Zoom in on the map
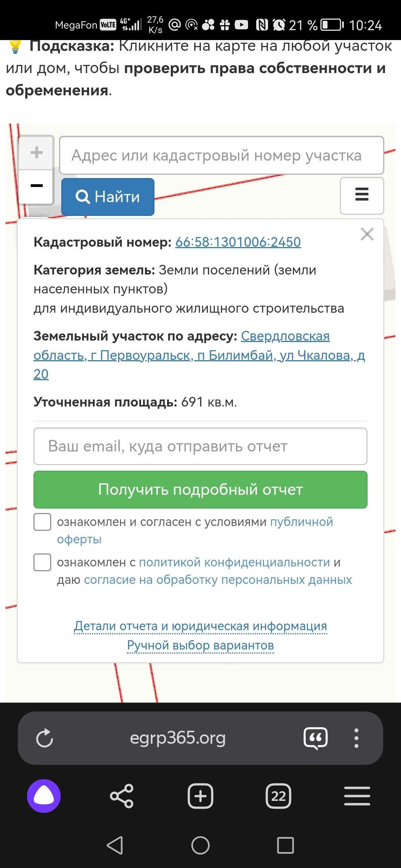 [36, 152]
